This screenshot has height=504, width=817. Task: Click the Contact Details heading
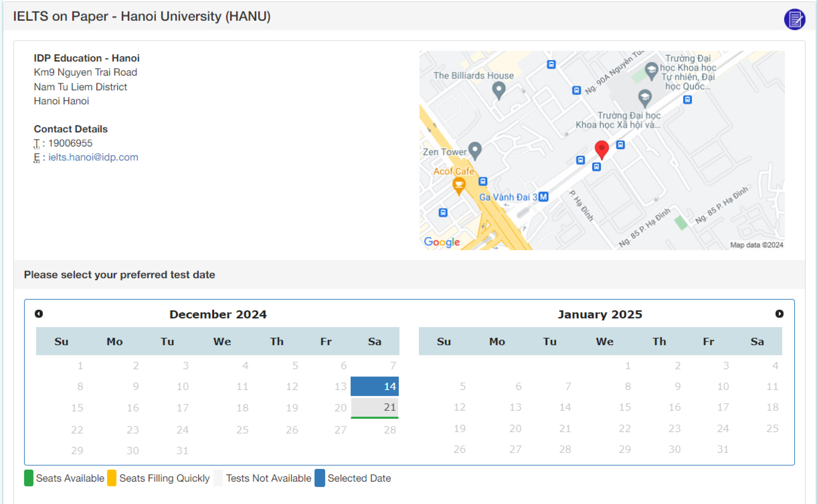[x=70, y=129]
